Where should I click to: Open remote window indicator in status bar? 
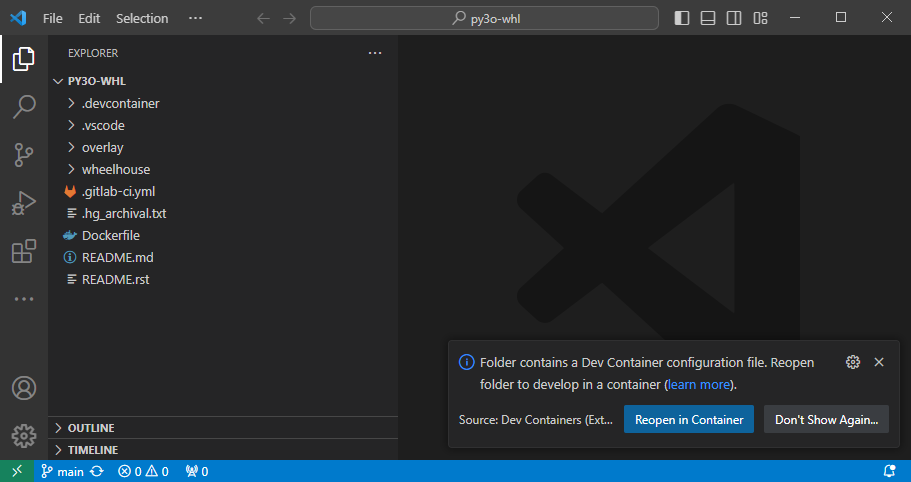pyautogui.click(x=17, y=471)
